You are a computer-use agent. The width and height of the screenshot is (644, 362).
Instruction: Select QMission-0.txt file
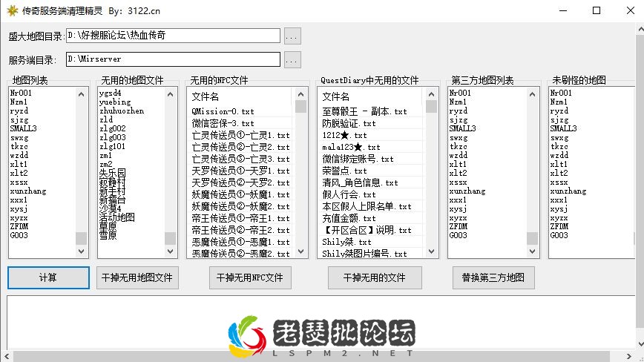223,111
